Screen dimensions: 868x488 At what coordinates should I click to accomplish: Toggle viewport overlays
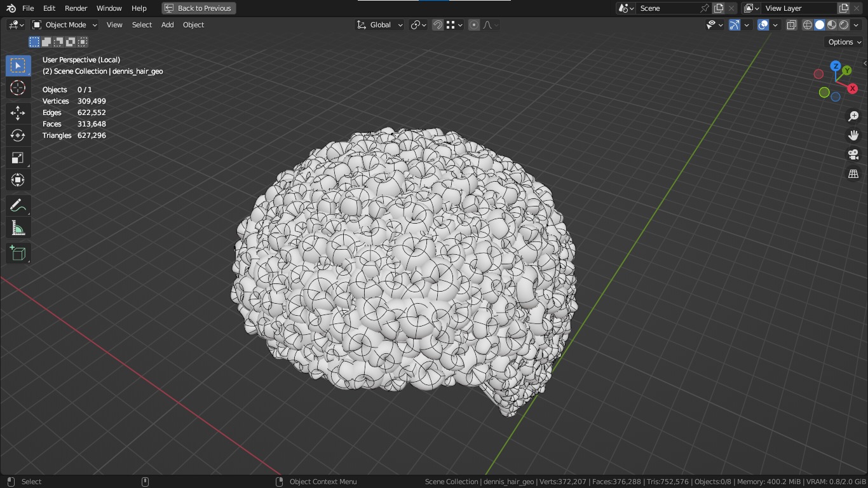click(763, 25)
